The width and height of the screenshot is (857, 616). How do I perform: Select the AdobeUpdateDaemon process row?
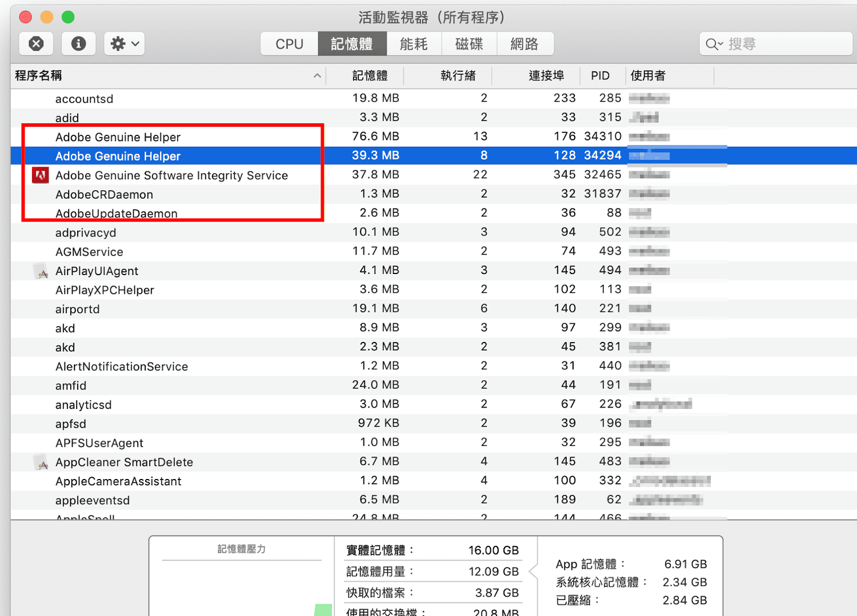click(x=434, y=214)
